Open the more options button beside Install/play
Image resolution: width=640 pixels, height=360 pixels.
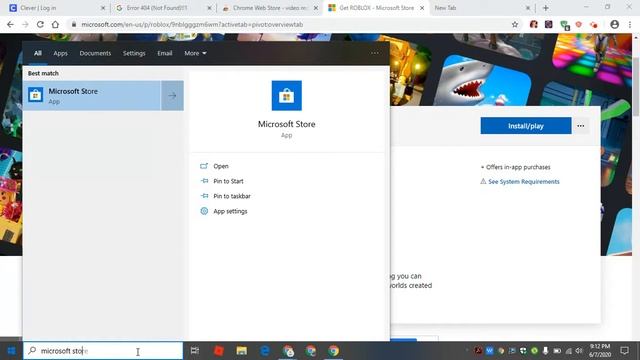(581, 126)
